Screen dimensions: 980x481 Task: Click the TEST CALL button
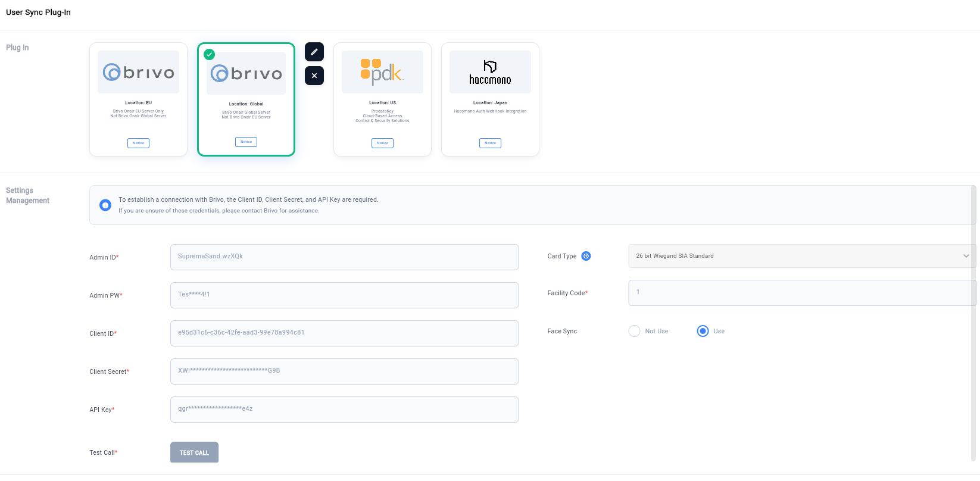(194, 452)
